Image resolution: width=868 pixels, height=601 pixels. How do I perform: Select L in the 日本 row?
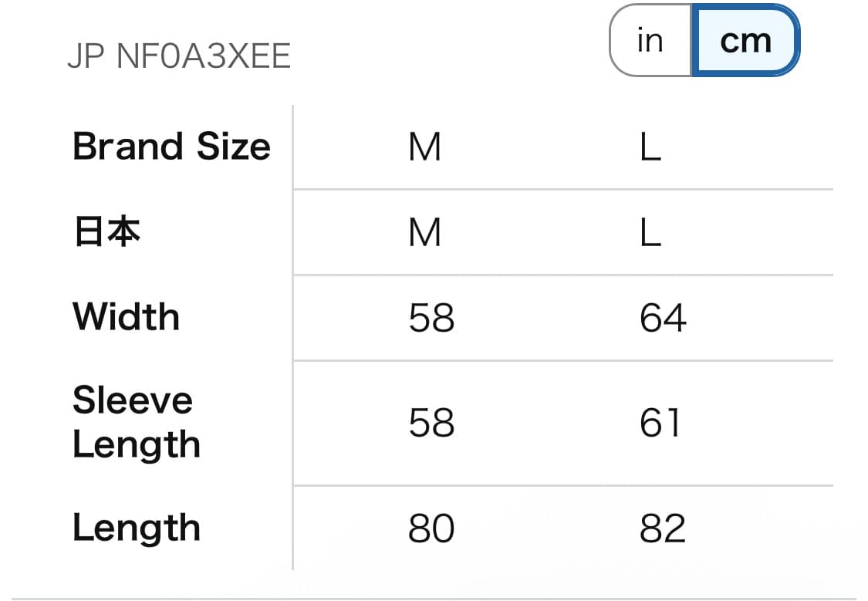[650, 232]
